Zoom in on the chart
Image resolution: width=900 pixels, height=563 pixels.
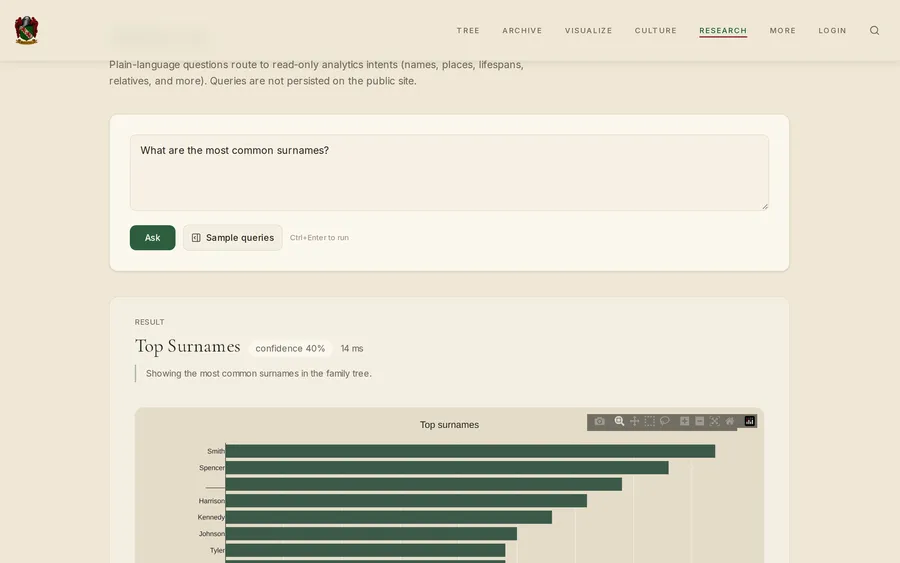(x=684, y=421)
